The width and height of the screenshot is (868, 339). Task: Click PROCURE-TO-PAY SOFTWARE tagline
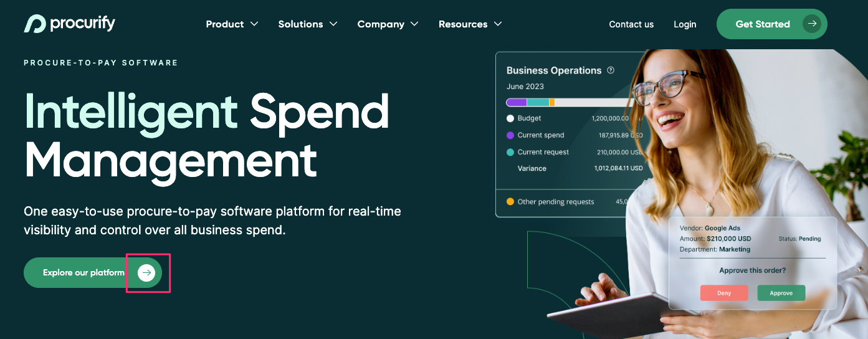point(101,63)
